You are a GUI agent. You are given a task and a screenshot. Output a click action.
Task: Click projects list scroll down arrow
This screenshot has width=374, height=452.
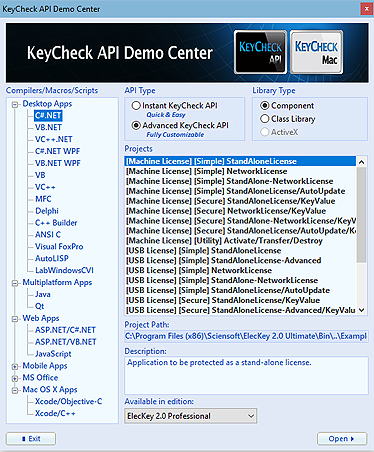[x=361, y=310]
